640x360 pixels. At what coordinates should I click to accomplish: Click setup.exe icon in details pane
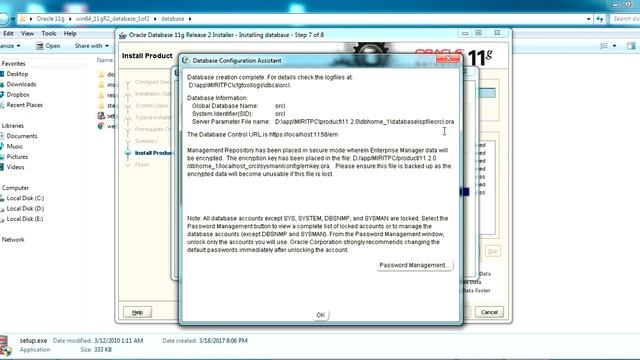pos(6,345)
